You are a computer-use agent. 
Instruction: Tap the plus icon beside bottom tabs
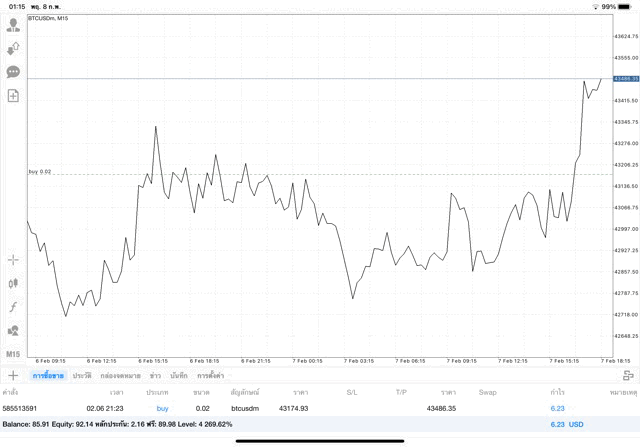point(13,375)
